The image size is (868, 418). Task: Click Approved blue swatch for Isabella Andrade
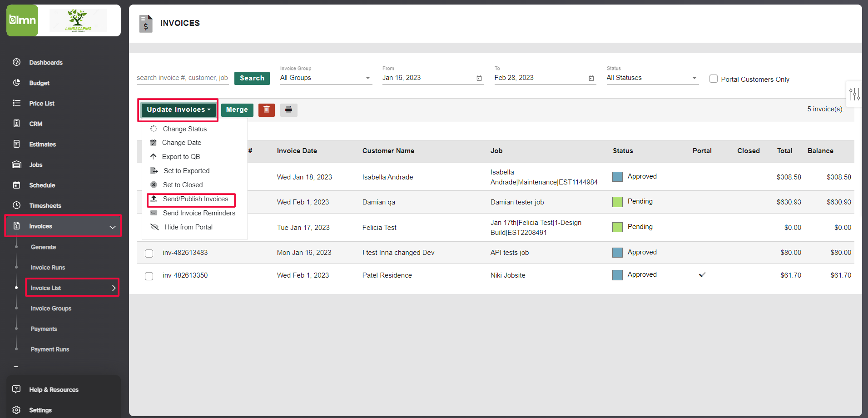(x=617, y=177)
